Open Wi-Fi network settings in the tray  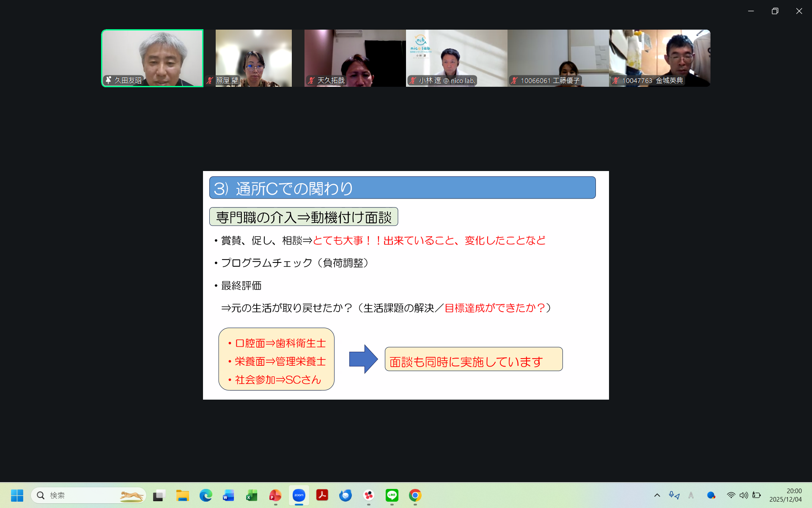pos(731,495)
